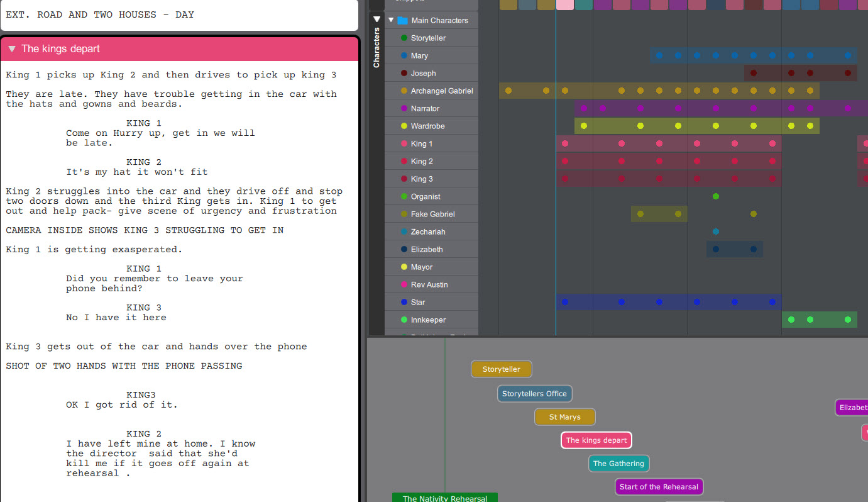The image size is (868, 502).
Task: Collapse 'The kings depart' scene header
Action: click(12, 49)
